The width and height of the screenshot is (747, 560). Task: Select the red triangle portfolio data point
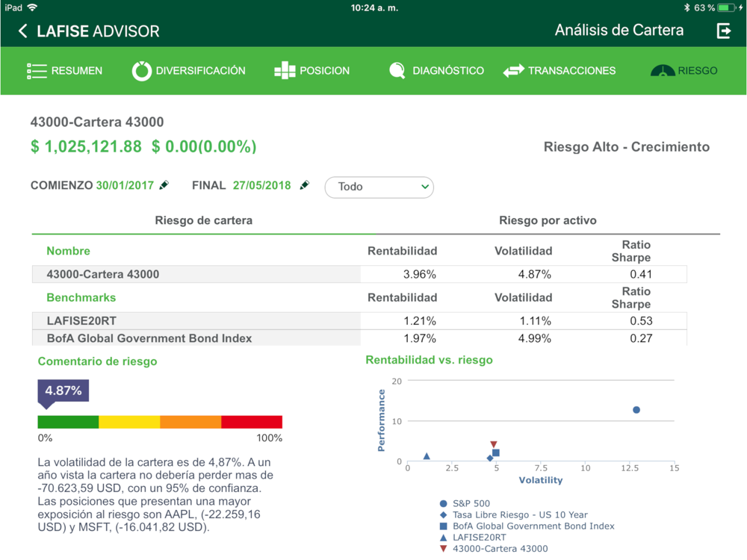[x=494, y=445]
